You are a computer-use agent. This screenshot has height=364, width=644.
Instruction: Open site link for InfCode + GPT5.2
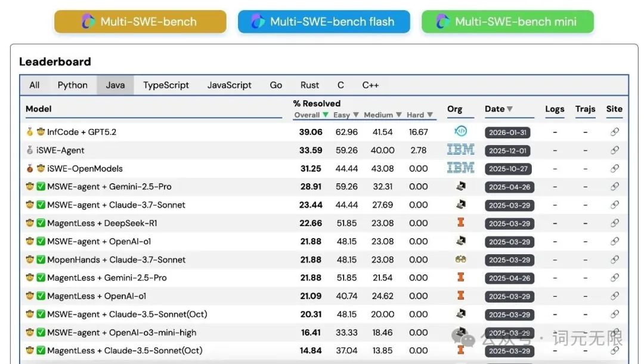click(614, 132)
